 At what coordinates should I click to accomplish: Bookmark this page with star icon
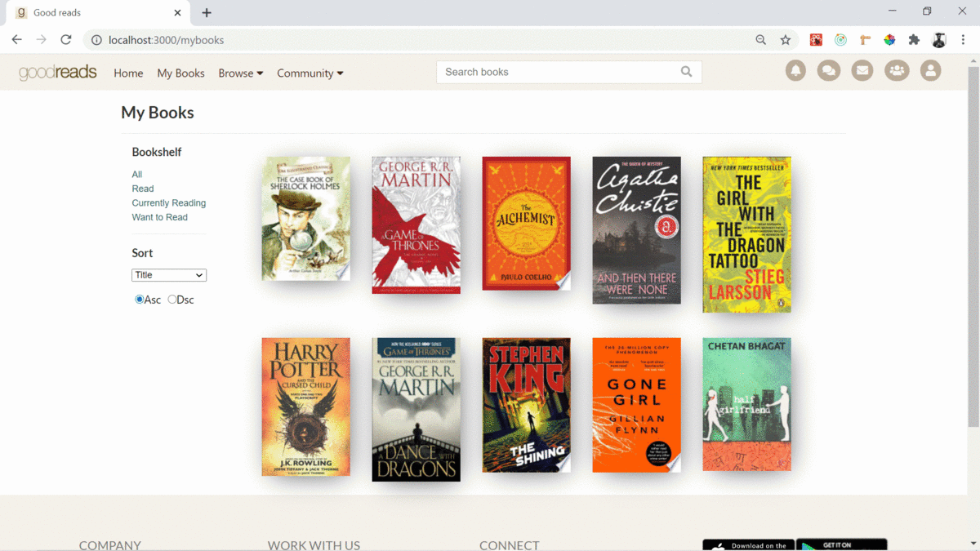click(786, 40)
